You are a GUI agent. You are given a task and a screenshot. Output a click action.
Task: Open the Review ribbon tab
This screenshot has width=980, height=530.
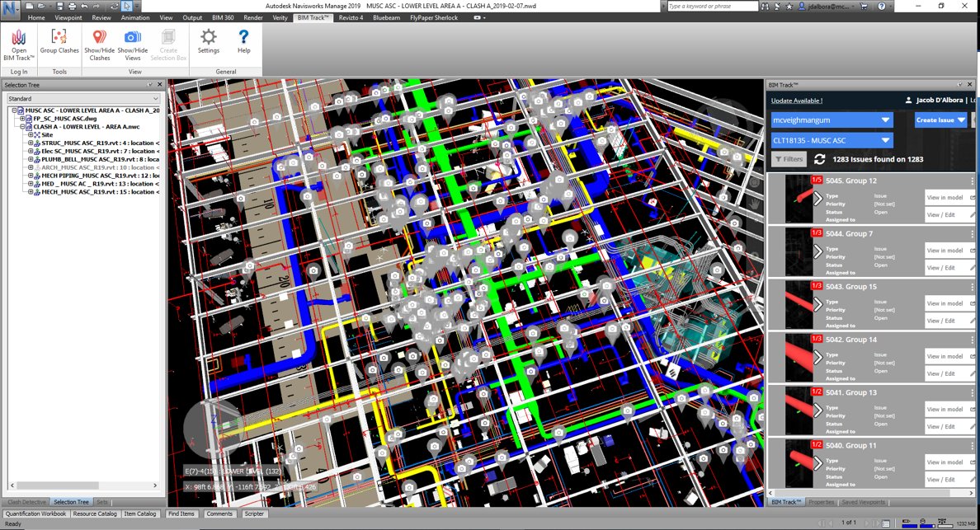coord(101,17)
